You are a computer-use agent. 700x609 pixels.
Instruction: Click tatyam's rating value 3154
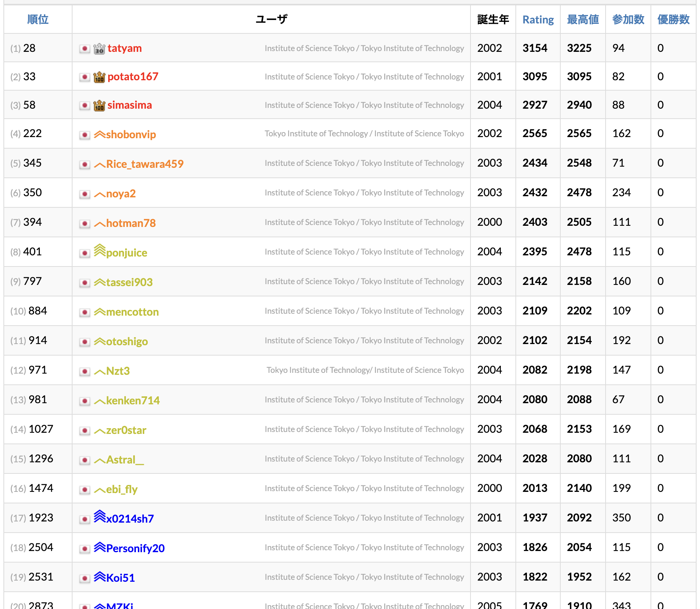click(535, 48)
